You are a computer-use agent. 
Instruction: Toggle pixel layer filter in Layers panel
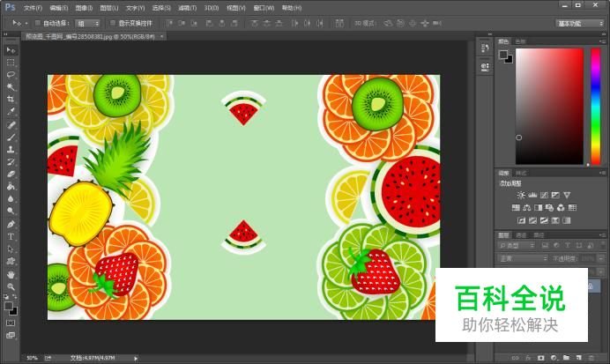545,245
